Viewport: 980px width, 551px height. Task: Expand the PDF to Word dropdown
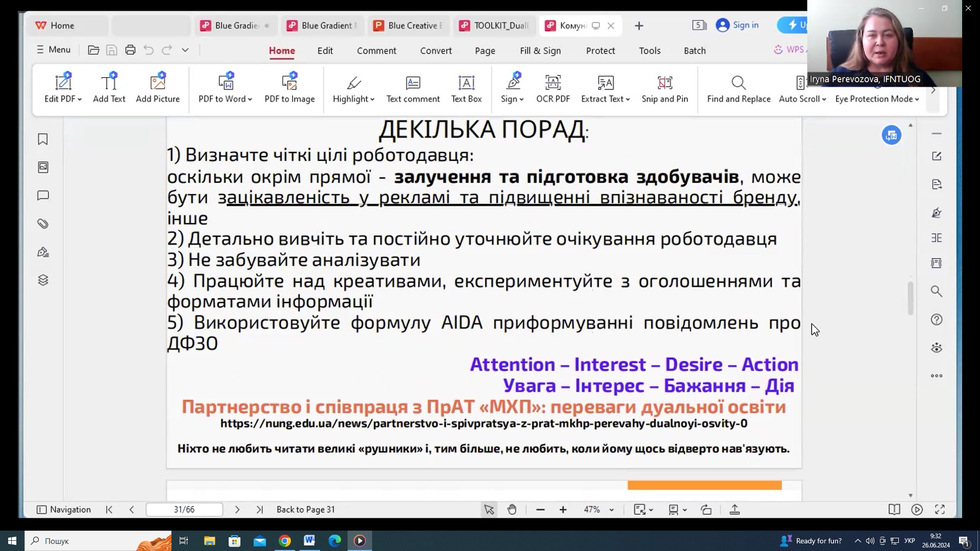pos(250,99)
